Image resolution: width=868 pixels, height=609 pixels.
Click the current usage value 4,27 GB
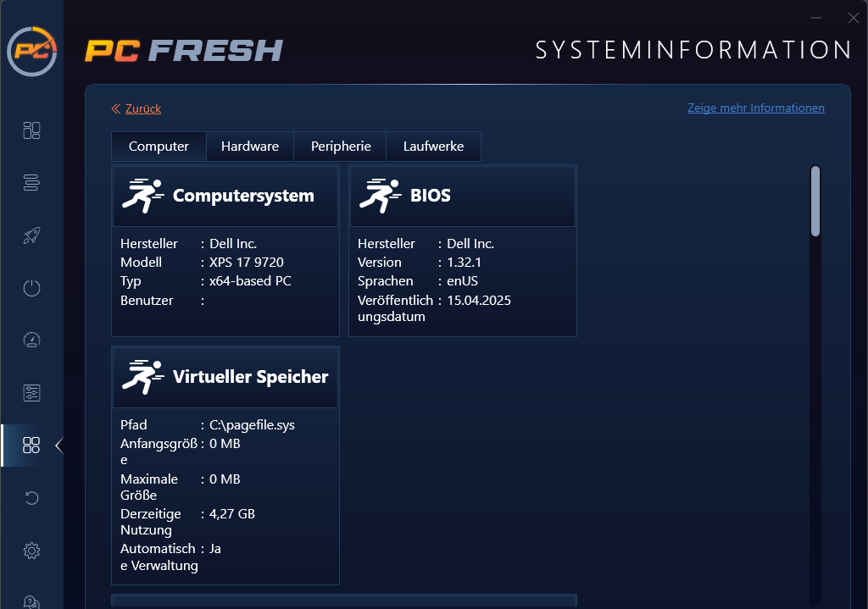coord(232,514)
